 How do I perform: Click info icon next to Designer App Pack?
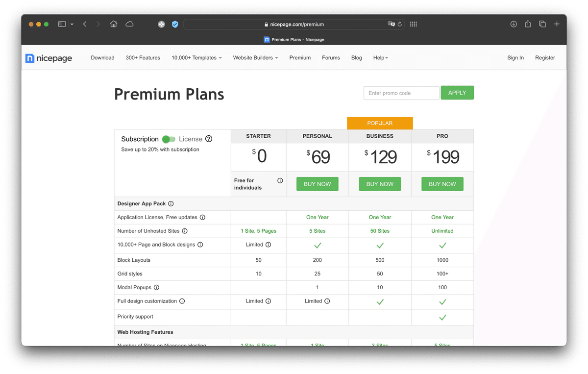pyautogui.click(x=171, y=204)
